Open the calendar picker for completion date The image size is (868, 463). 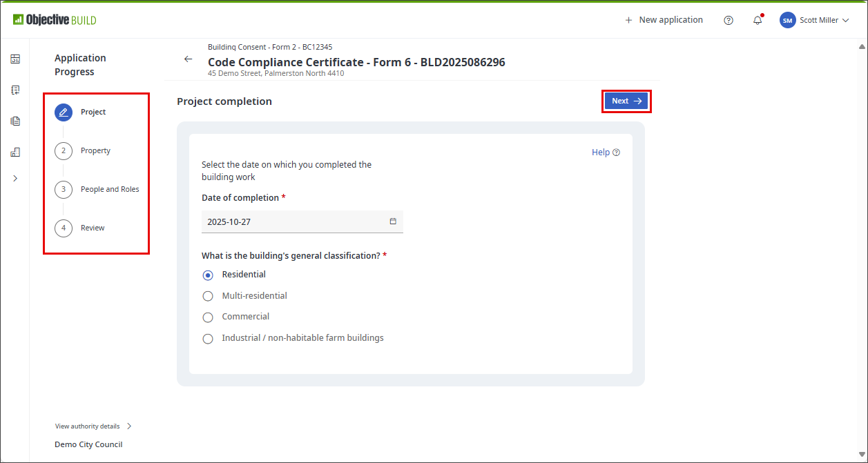(x=393, y=221)
